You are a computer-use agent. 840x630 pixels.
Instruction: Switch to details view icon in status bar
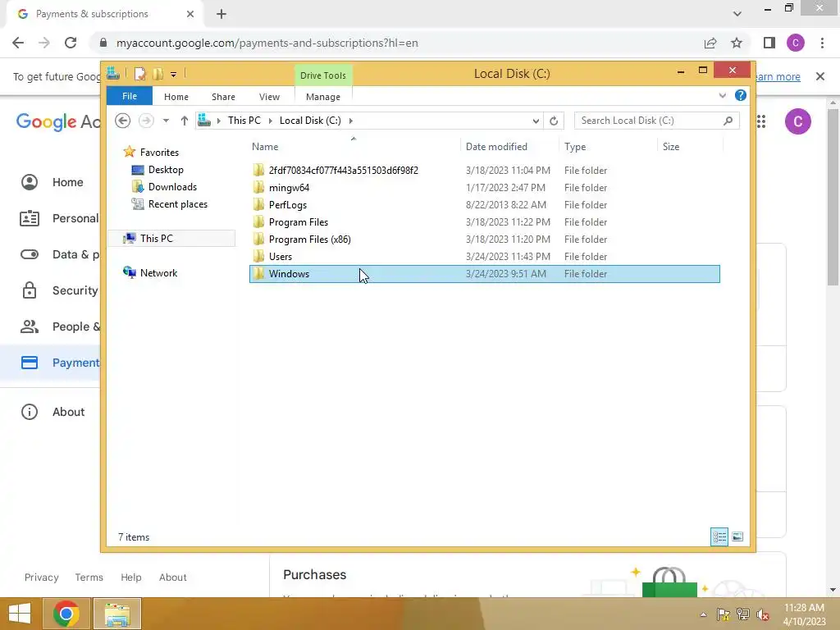pos(719,536)
